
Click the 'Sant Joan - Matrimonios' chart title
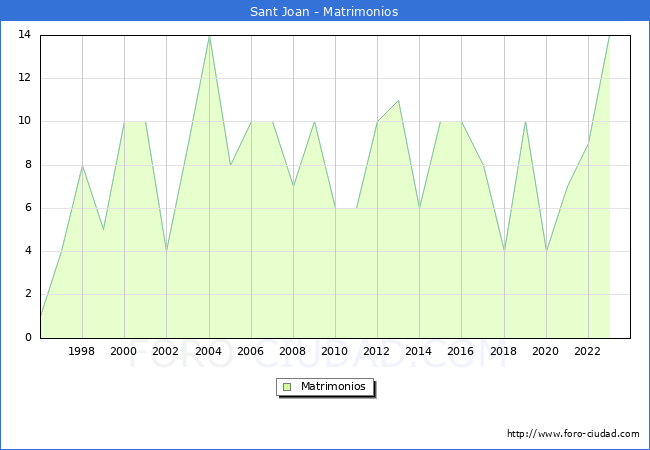coord(324,11)
